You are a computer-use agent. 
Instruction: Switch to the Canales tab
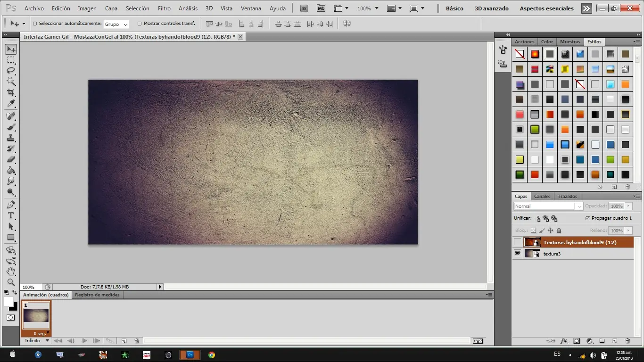point(542,197)
